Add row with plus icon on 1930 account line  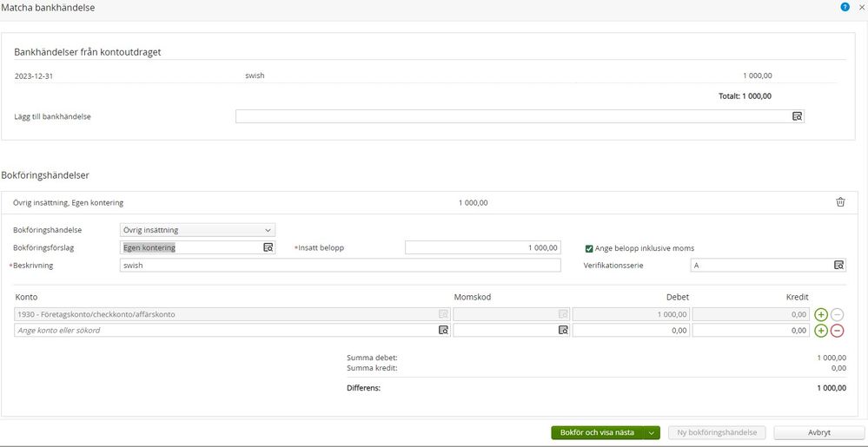(820, 314)
